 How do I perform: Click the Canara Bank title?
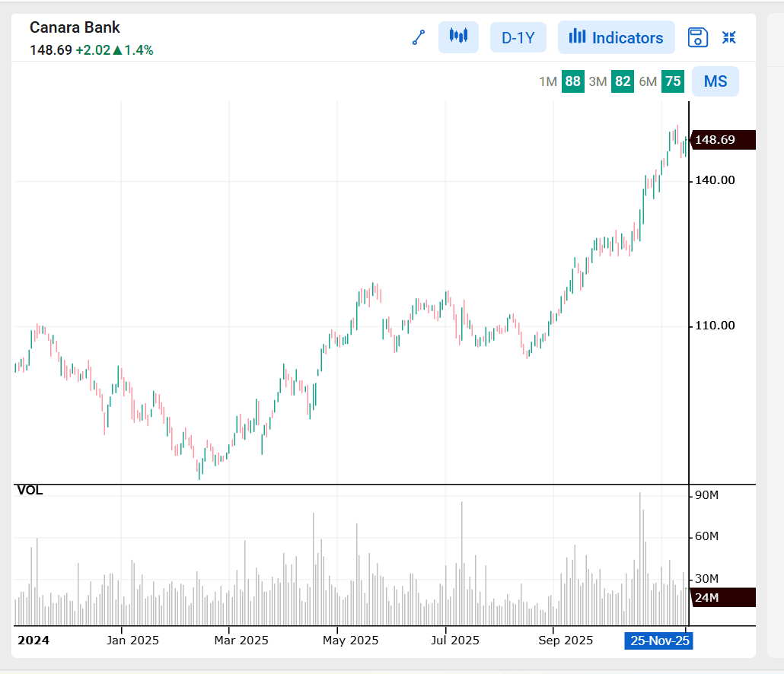75,27
